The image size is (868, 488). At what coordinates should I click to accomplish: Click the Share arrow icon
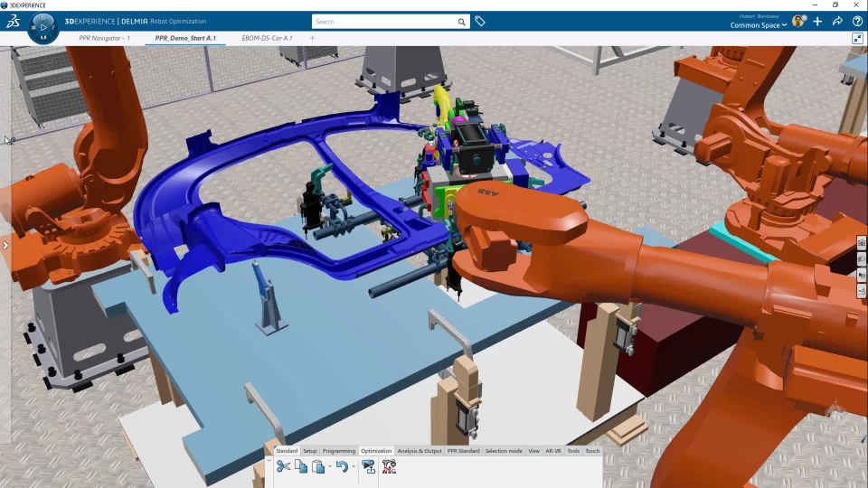pyautogui.click(x=837, y=22)
